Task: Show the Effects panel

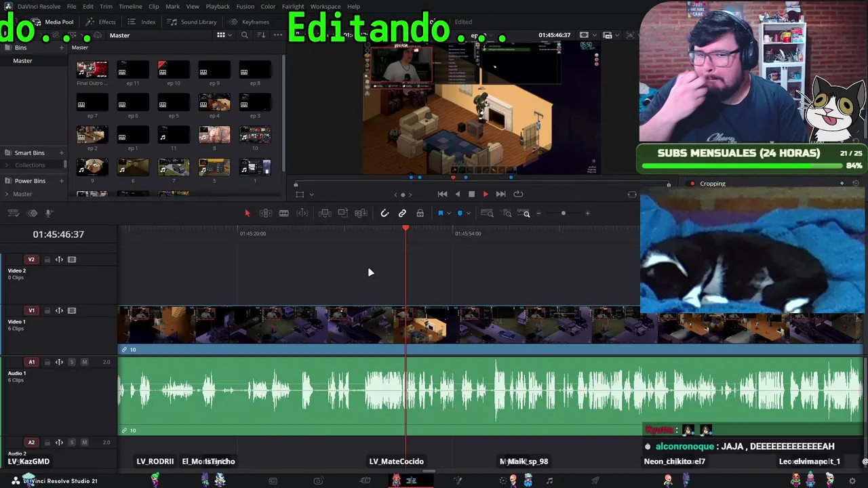Action: (101, 22)
